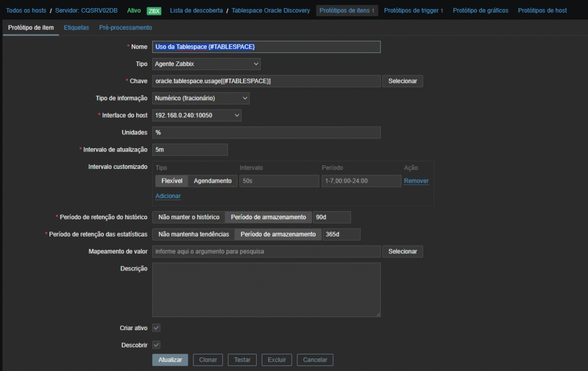Focus the history retention 90d field
Screen dimensions: 588x371
(332, 217)
